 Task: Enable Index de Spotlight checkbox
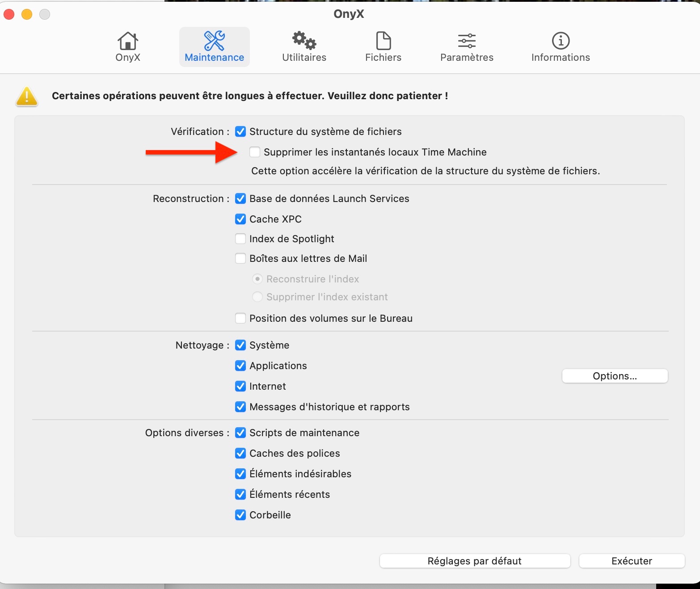(240, 239)
